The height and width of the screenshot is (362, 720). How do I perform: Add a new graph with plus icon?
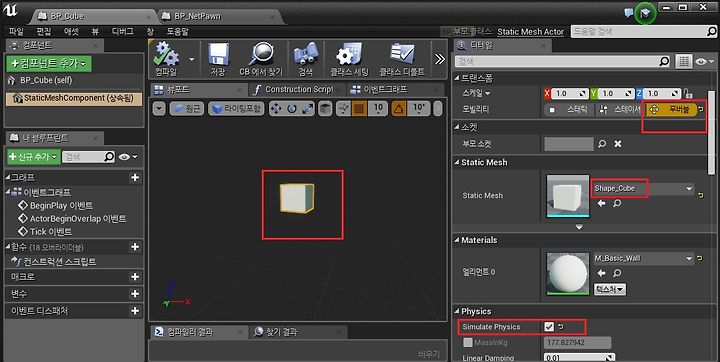click(135, 177)
